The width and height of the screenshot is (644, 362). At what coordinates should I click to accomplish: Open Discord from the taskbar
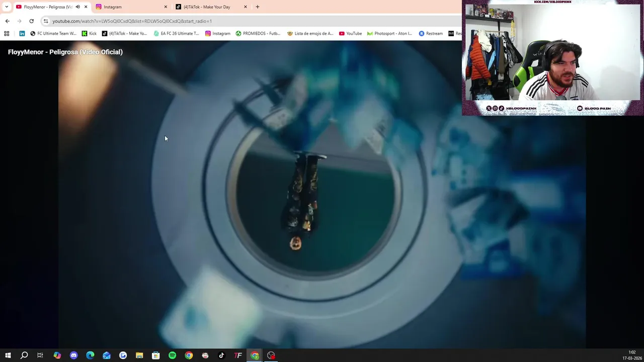pos(73,355)
